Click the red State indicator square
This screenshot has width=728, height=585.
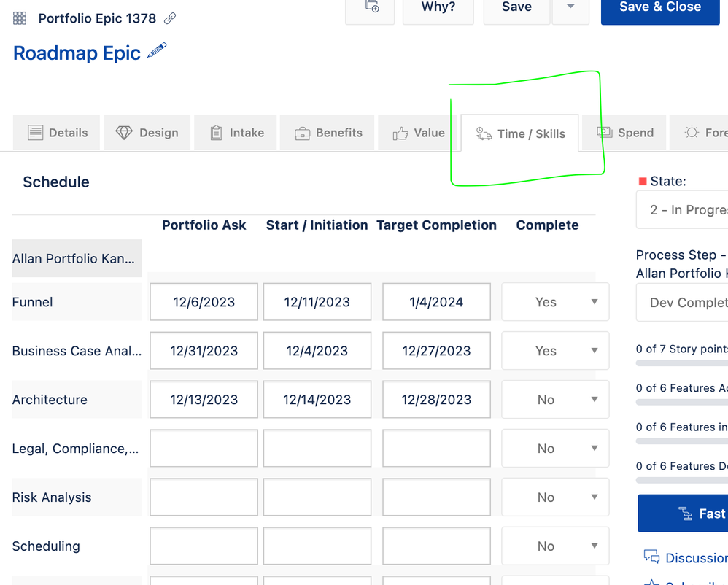click(643, 181)
